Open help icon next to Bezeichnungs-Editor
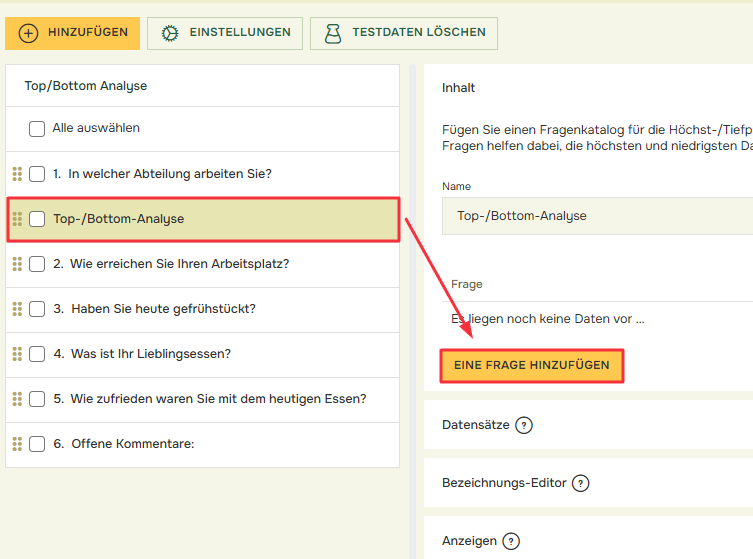Image resolution: width=753 pixels, height=559 pixels. (580, 483)
